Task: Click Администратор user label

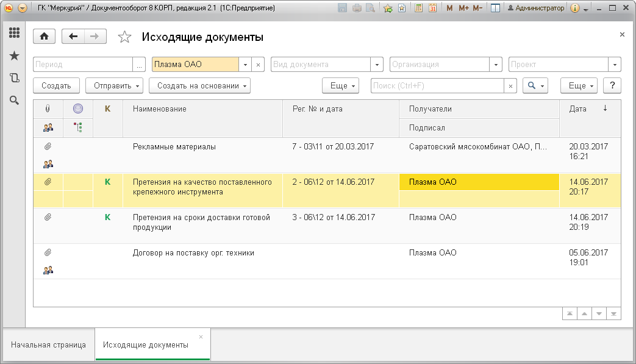Action: click(x=536, y=8)
